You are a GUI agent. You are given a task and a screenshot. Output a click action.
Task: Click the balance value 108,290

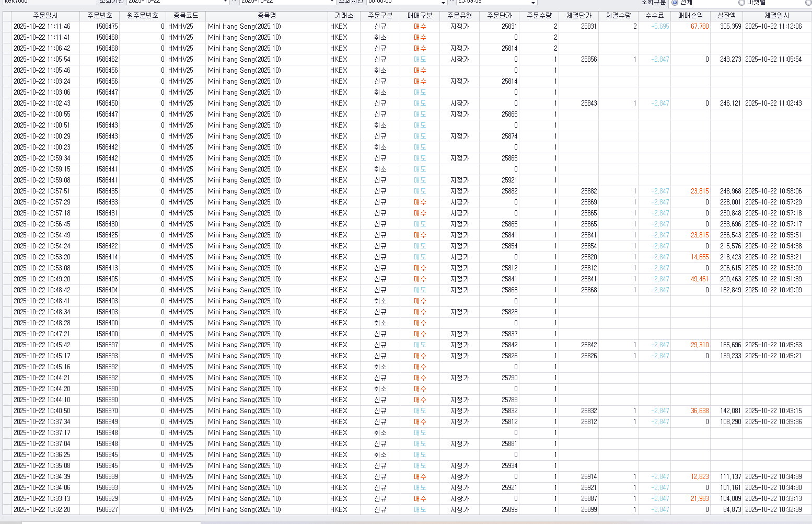(730, 422)
